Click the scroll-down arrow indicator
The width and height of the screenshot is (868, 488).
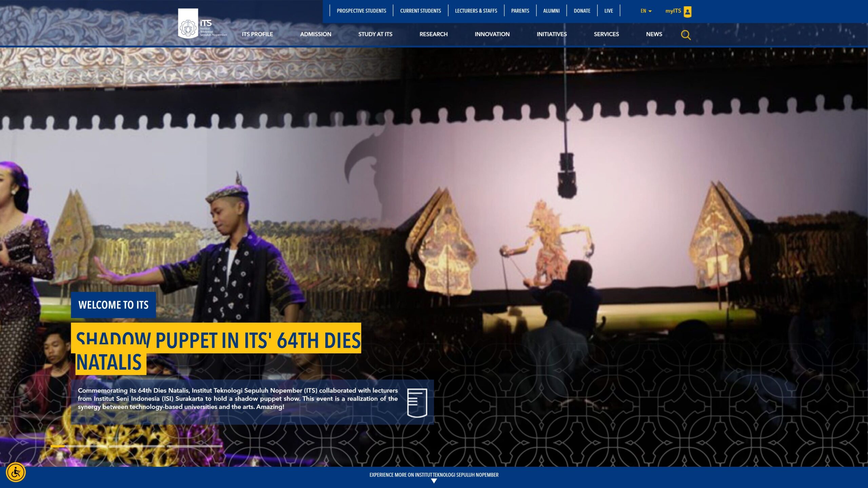click(434, 482)
